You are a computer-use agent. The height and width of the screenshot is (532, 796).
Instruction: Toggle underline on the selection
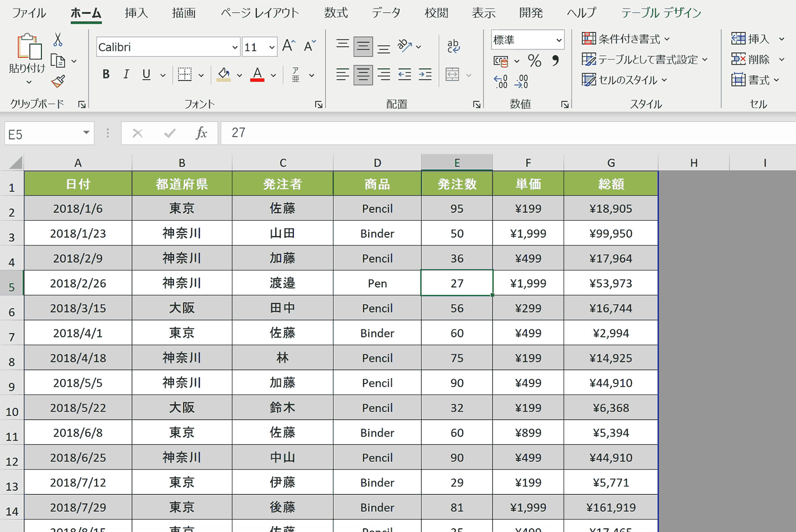[145, 74]
